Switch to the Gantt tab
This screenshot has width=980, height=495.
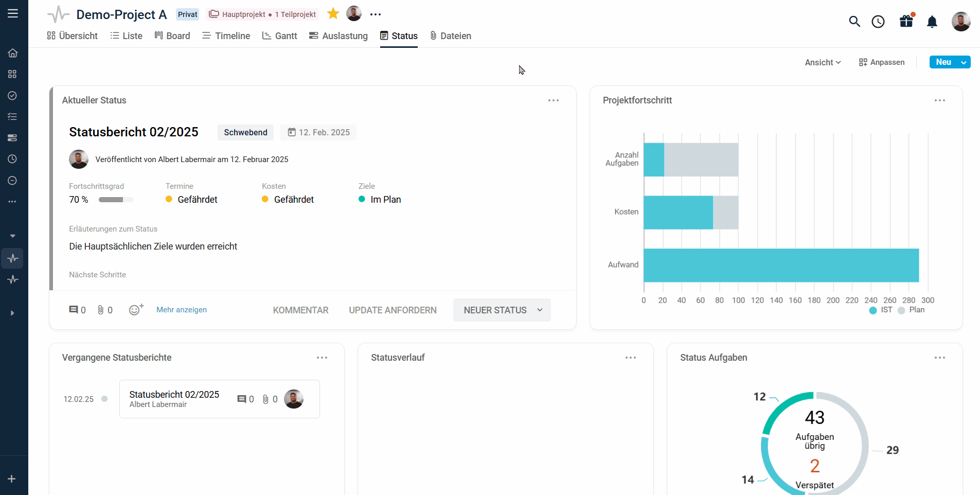[x=280, y=36]
